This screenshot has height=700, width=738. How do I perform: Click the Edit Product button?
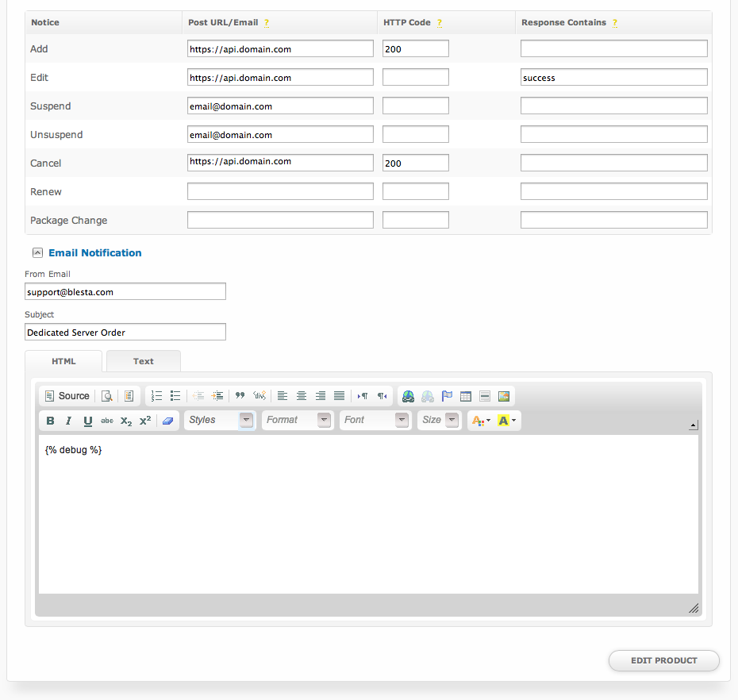coord(663,660)
